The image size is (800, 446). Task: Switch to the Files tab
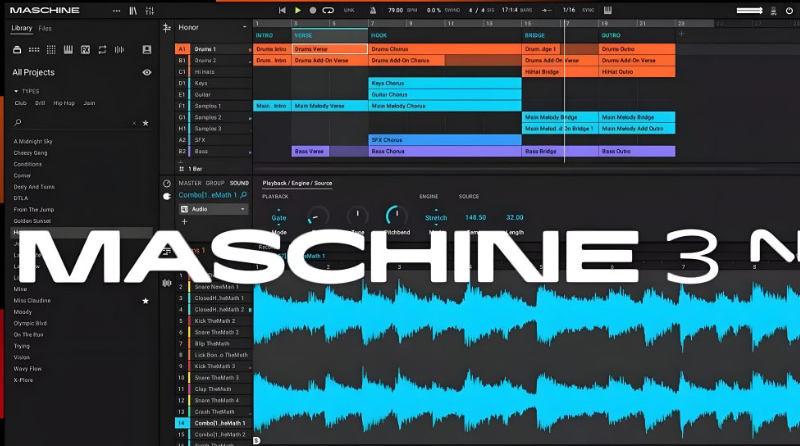click(45, 28)
